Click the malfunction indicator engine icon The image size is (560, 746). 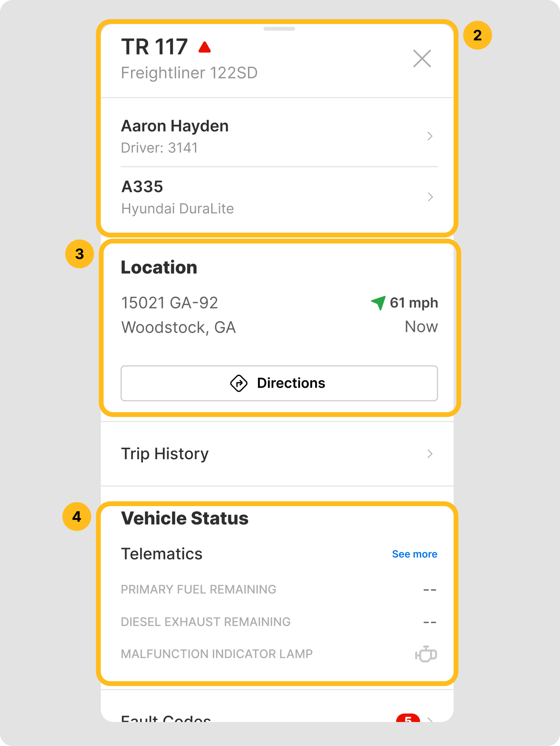point(426,654)
